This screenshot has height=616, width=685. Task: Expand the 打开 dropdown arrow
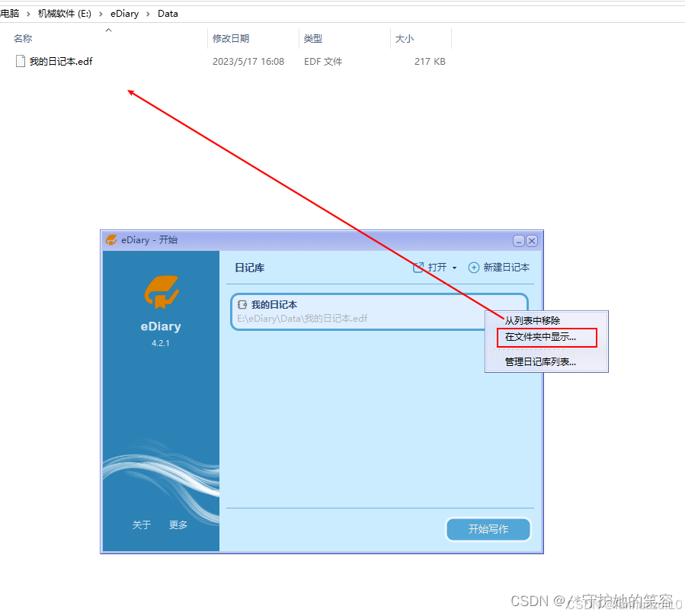click(x=454, y=268)
